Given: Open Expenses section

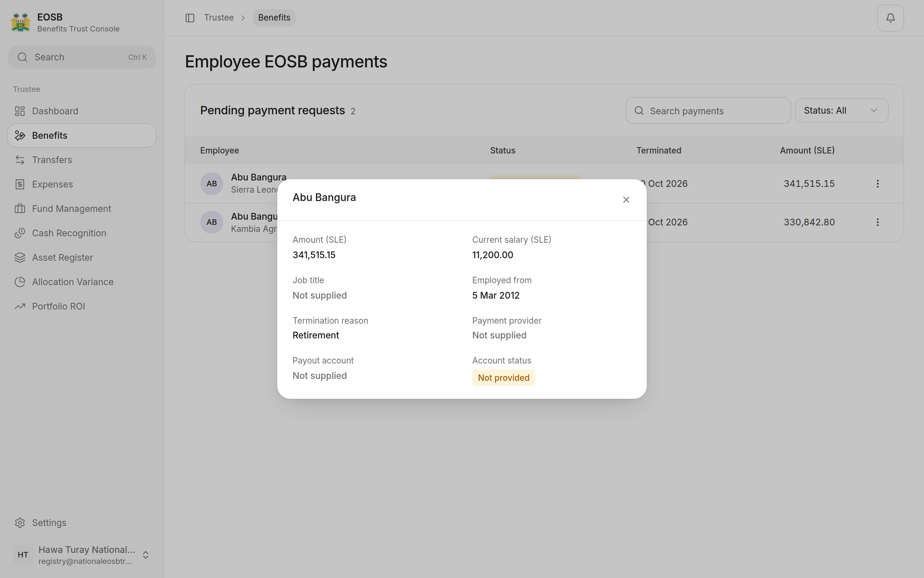Looking at the screenshot, I should tap(81, 184).
